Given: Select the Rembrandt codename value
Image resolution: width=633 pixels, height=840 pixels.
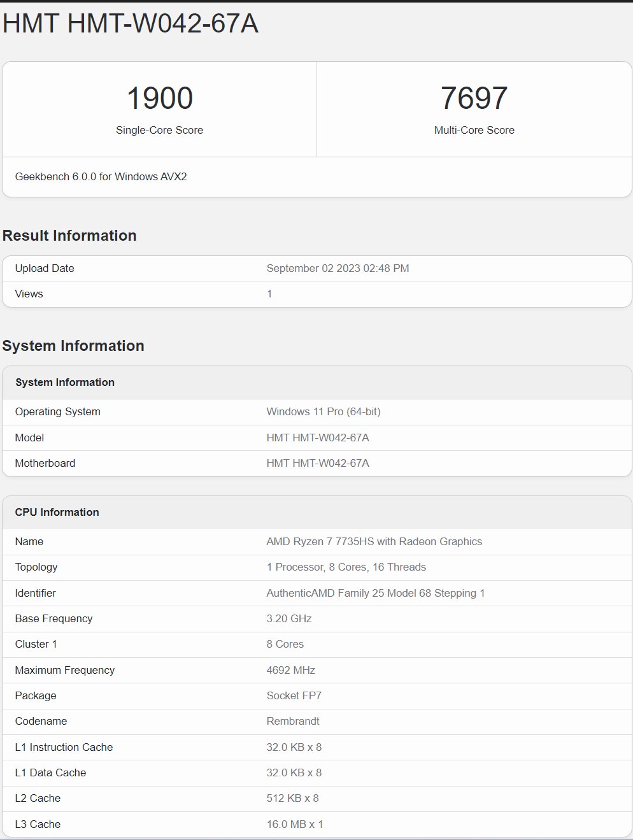Looking at the screenshot, I should click(x=293, y=721).
